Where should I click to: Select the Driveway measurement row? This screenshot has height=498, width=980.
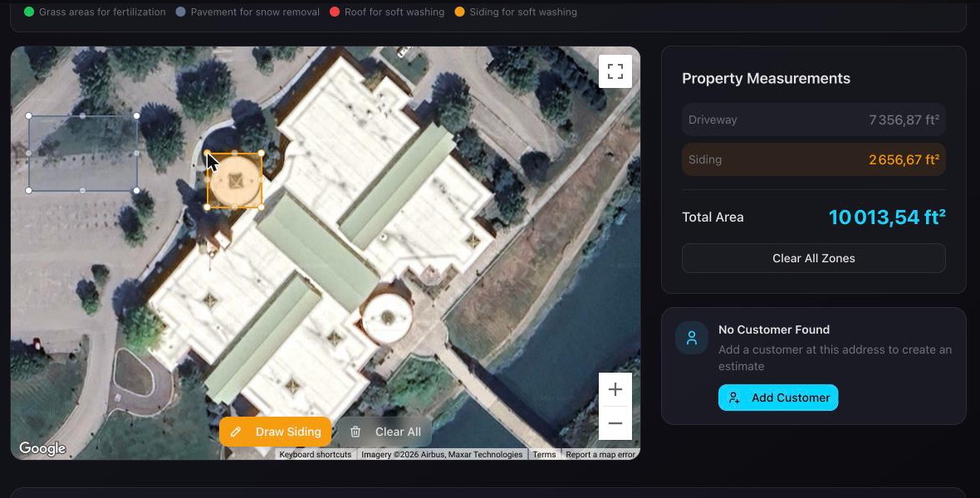click(x=813, y=120)
